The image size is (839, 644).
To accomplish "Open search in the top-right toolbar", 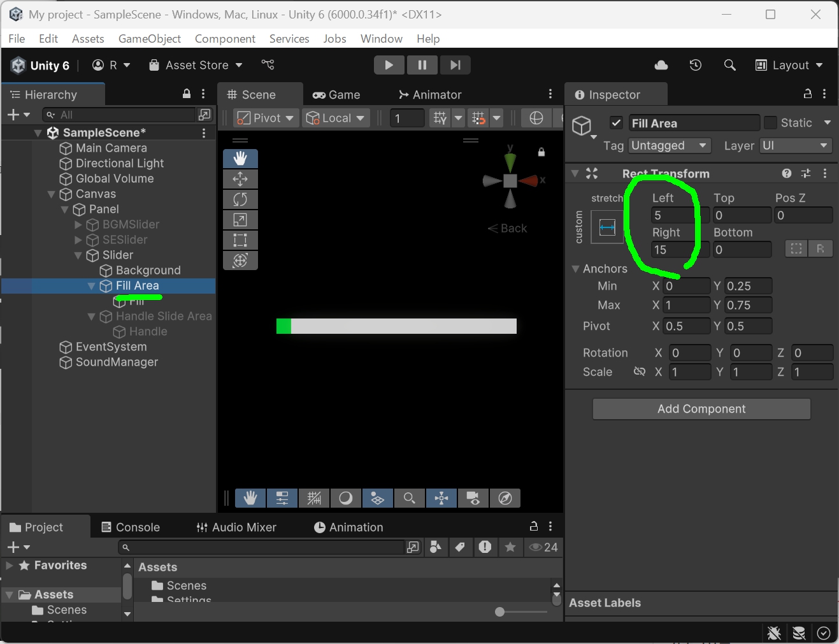I will tap(729, 65).
